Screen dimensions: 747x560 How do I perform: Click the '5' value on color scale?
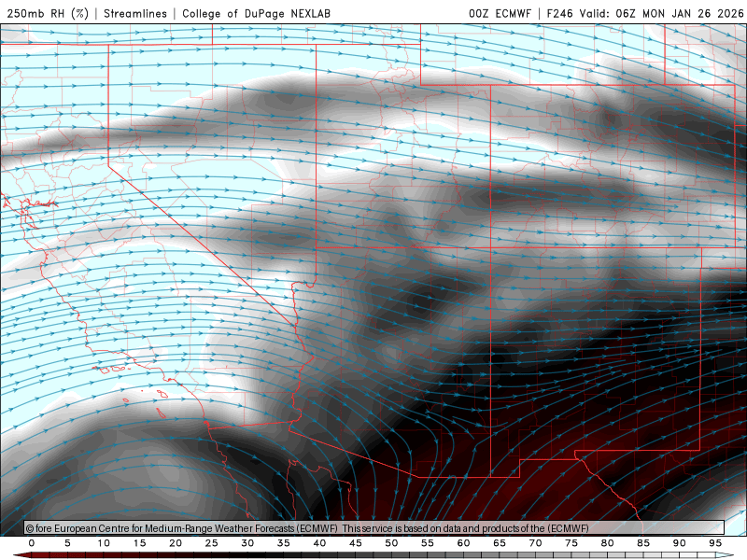pos(67,543)
